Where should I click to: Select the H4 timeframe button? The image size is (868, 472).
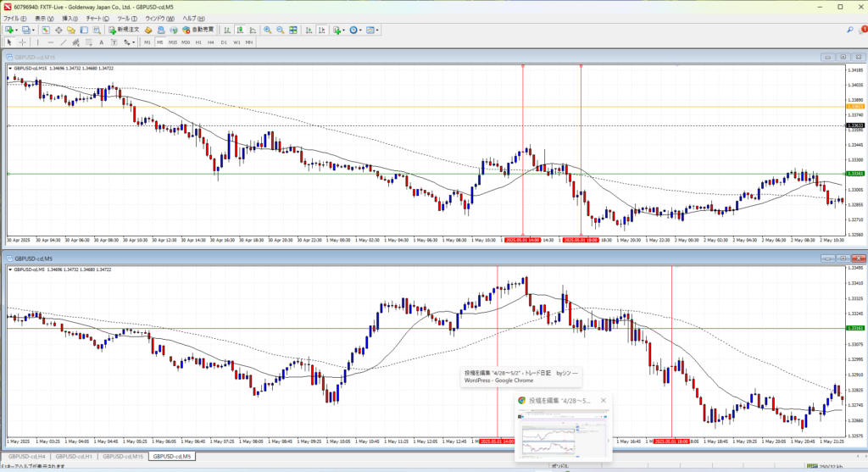[211, 42]
